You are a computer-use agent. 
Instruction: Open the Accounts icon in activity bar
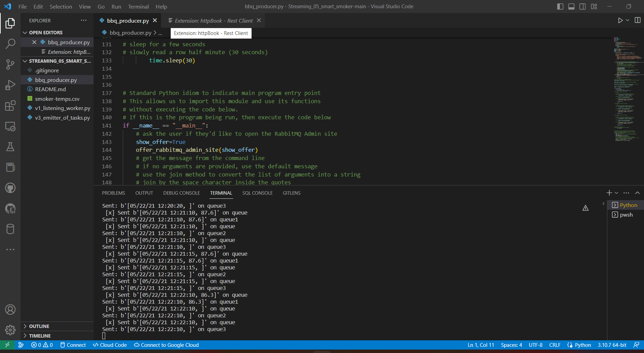tap(10, 309)
